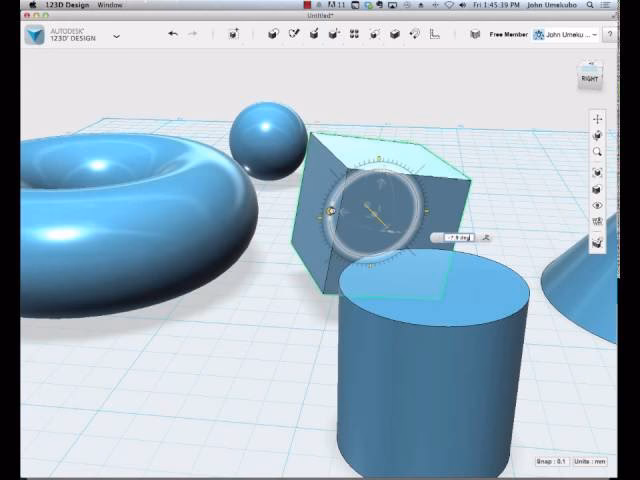Screen dimensions: 640x480
Task: Select the Snap magnet tool
Action: pos(415,34)
